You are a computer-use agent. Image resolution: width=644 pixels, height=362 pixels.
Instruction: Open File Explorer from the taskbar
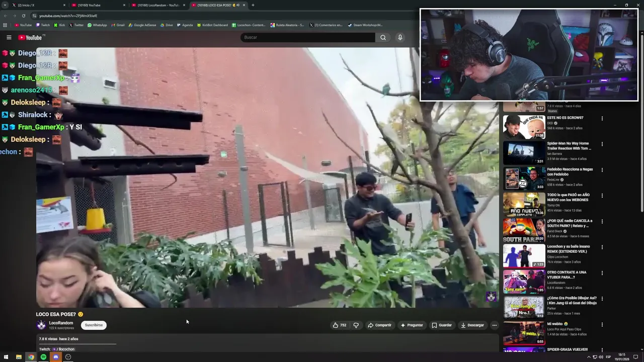click(x=19, y=357)
